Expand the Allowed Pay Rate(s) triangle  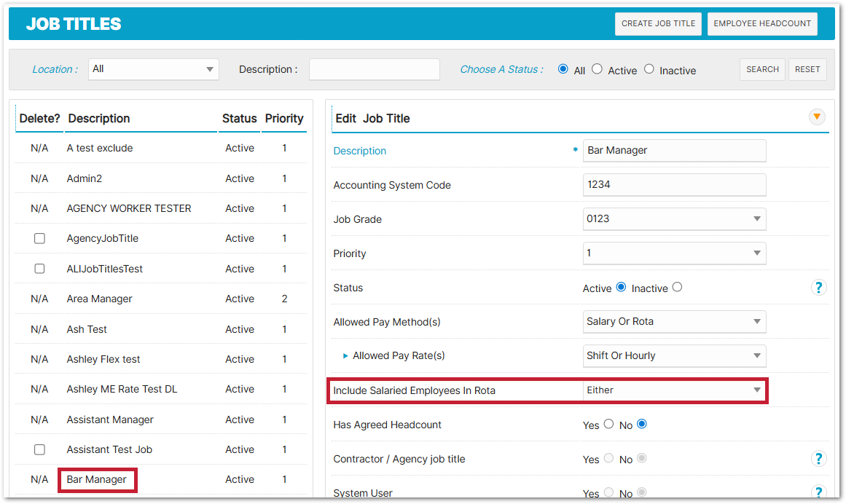pyautogui.click(x=345, y=356)
